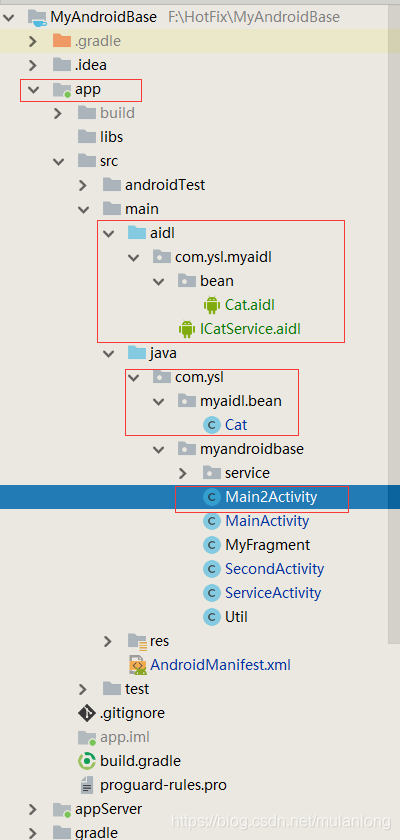This screenshot has width=400, height=840.
Task: Click the libs folder icon
Action: pos(87,137)
